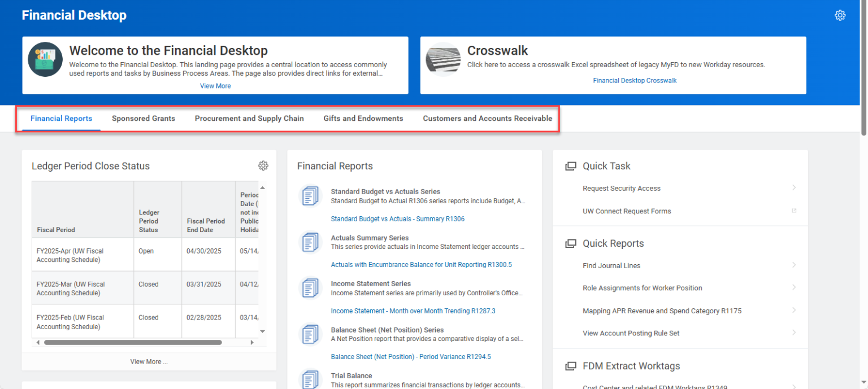The image size is (868, 389).
Task: Click the FDM Extract Worktags panel icon
Action: (x=570, y=366)
